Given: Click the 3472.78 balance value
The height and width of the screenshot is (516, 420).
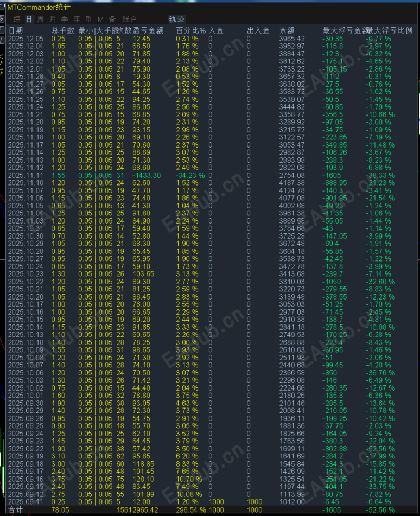Looking at the screenshot, I should [292, 266].
